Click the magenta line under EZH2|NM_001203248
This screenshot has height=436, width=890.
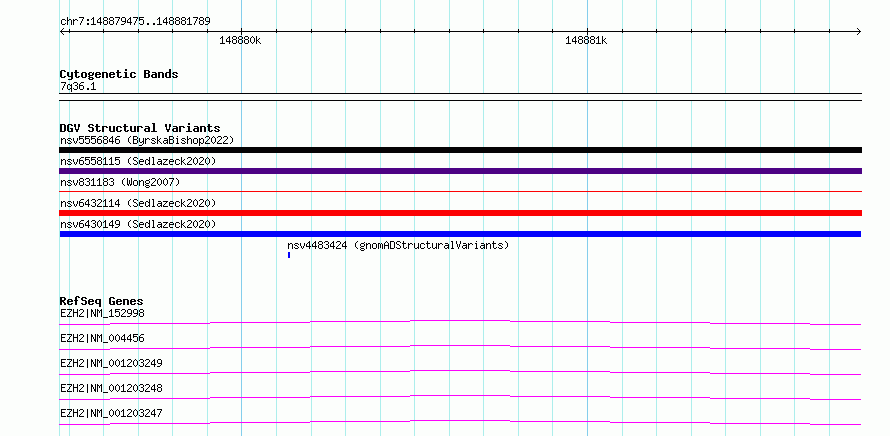click(460, 397)
